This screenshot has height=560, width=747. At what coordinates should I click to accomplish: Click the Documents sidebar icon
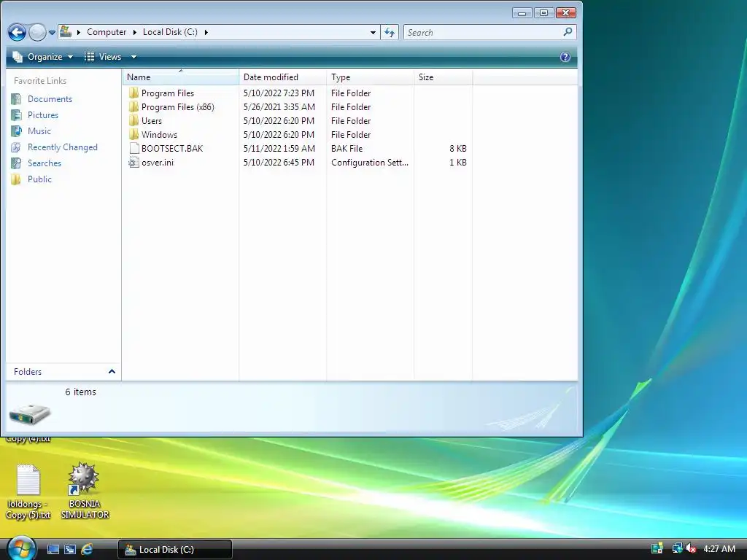[x=16, y=99]
